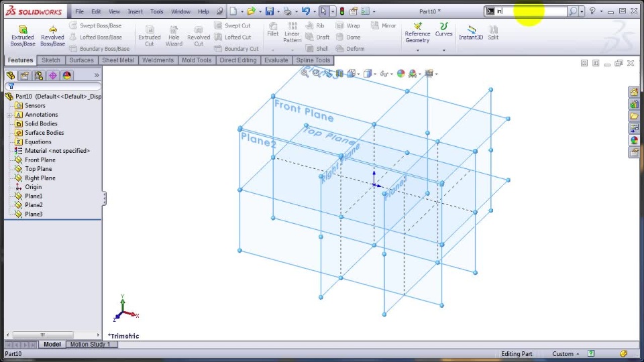Click the Undo icon

click(x=306, y=11)
